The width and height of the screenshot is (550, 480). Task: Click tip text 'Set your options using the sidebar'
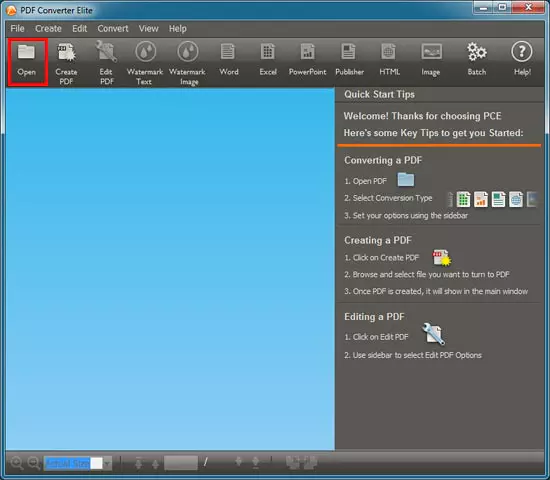click(410, 215)
